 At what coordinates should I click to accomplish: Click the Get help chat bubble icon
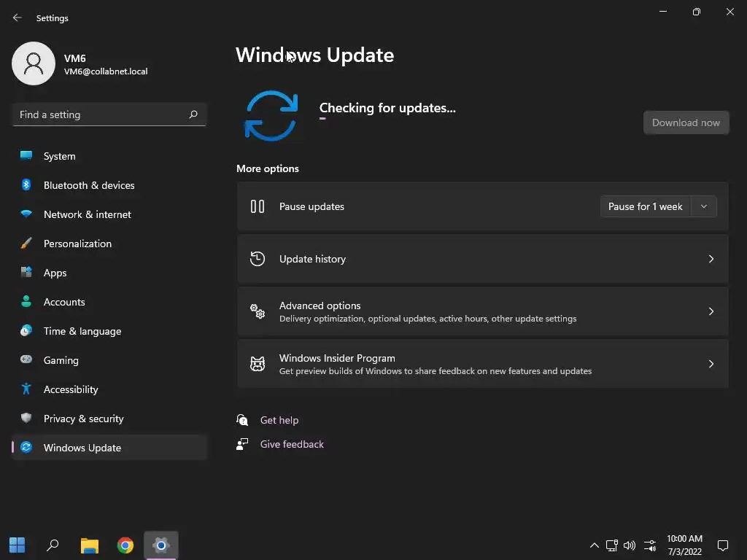point(242,419)
